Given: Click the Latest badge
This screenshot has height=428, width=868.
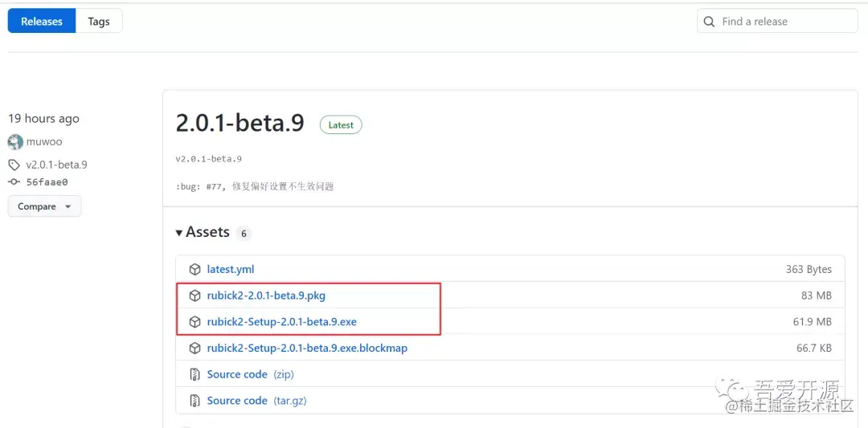Looking at the screenshot, I should coord(341,125).
